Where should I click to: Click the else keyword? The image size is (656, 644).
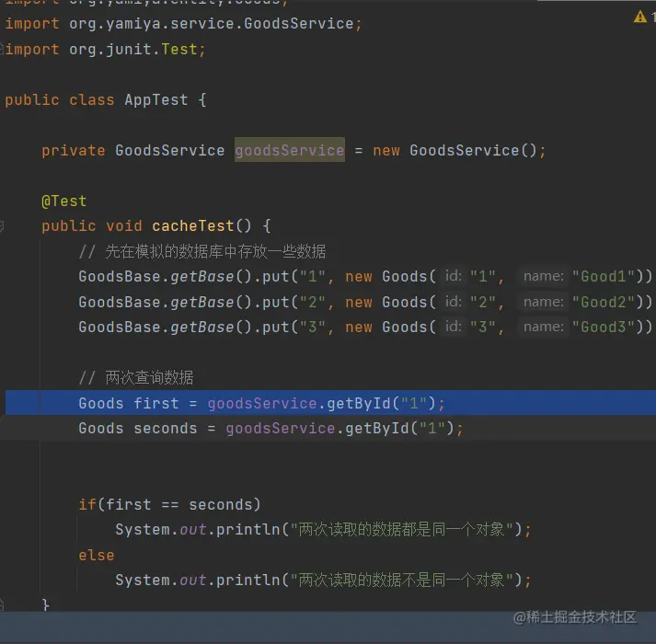pyautogui.click(x=97, y=556)
